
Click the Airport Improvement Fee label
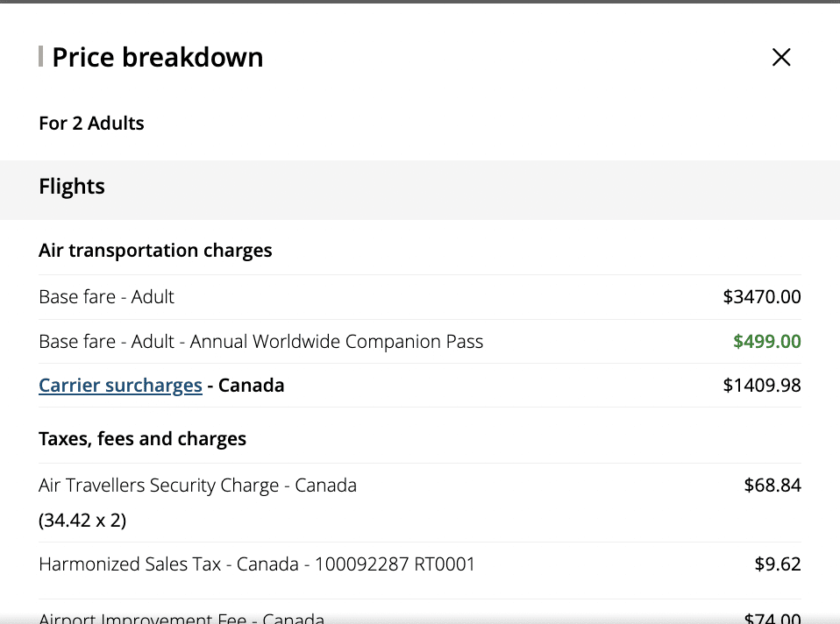pos(182,618)
